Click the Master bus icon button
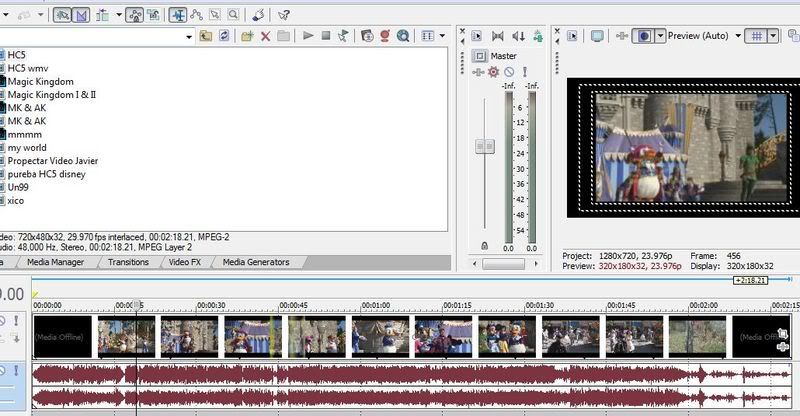This screenshot has height=416, width=800. (479, 56)
